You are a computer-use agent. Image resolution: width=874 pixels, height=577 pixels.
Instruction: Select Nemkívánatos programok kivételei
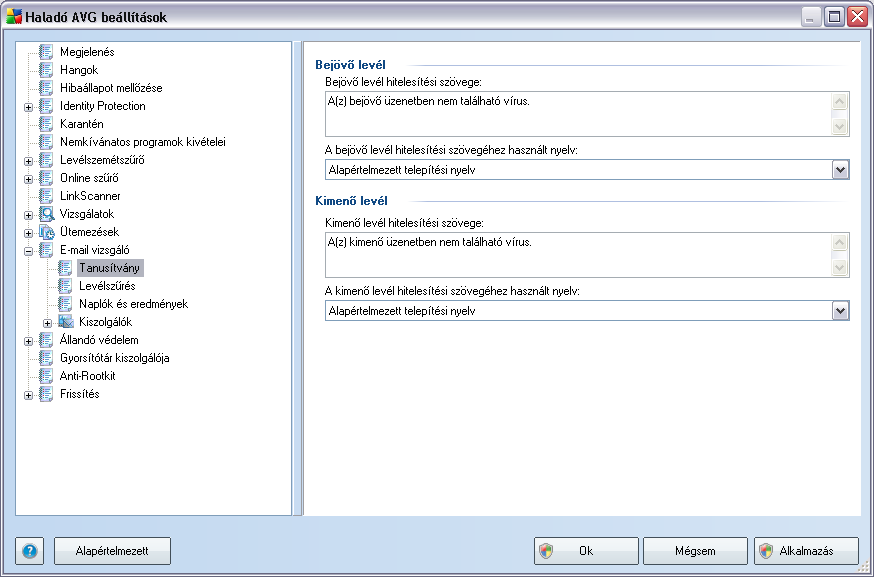tap(143, 142)
